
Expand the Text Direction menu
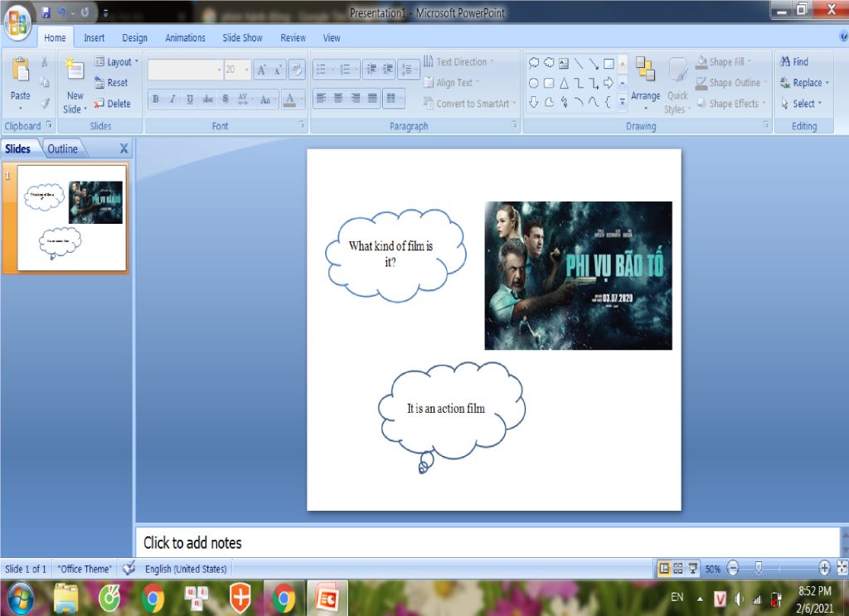coord(458,61)
